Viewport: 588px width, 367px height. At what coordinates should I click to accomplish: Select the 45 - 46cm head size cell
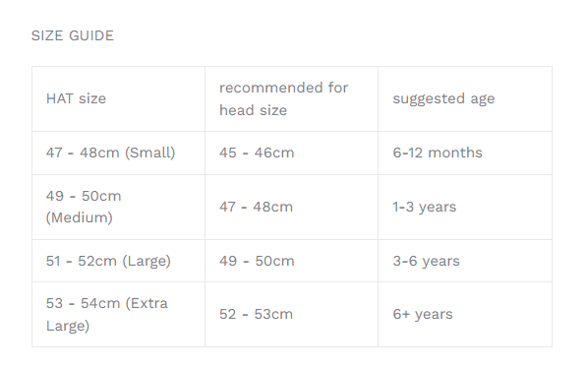click(292, 153)
